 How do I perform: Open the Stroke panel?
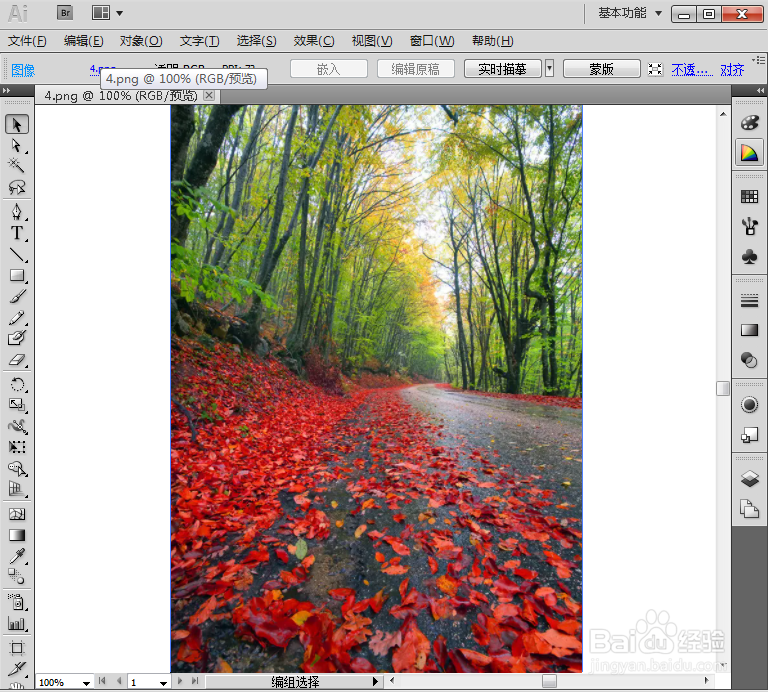pos(749,301)
